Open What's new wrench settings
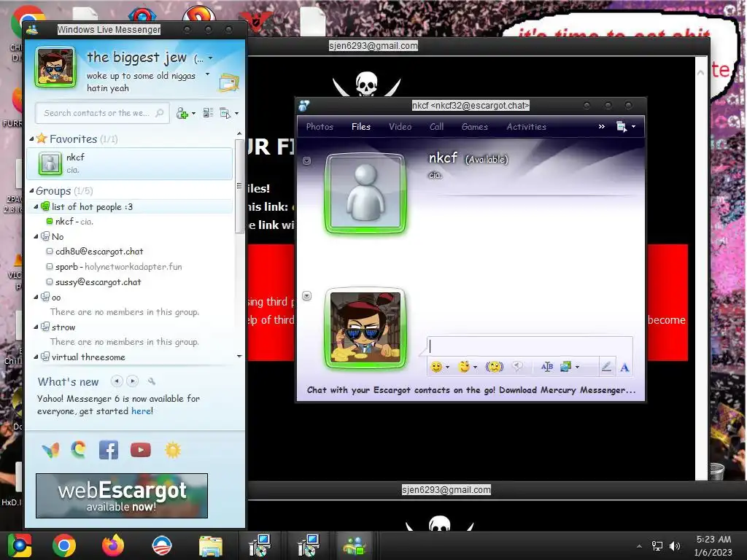The image size is (747, 560). 152,381
